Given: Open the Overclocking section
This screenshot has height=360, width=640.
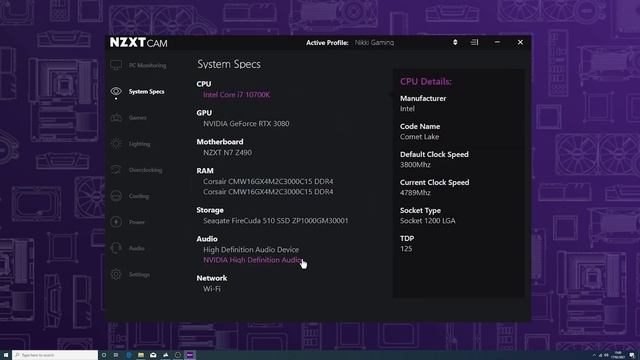Looking at the screenshot, I should coord(145,170).
